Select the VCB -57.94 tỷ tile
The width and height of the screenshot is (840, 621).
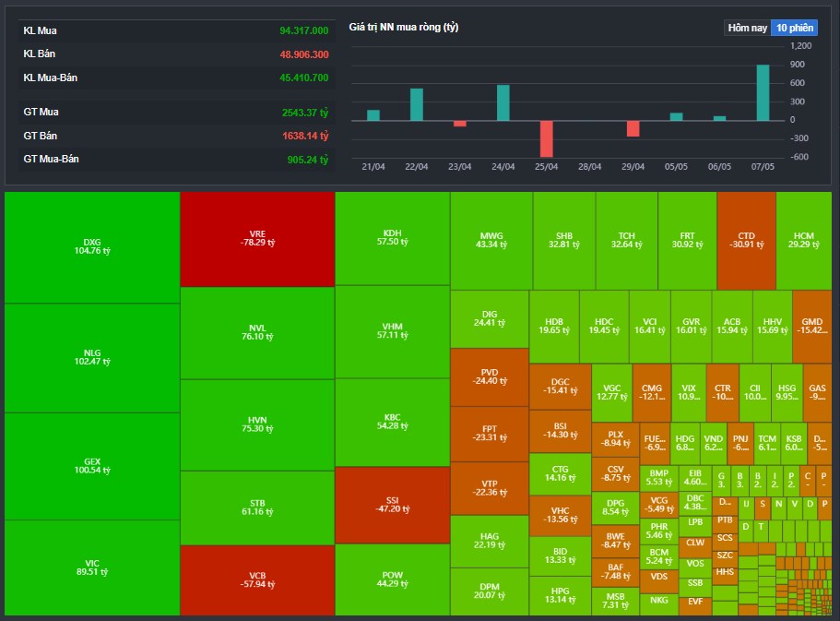[257, 580]
